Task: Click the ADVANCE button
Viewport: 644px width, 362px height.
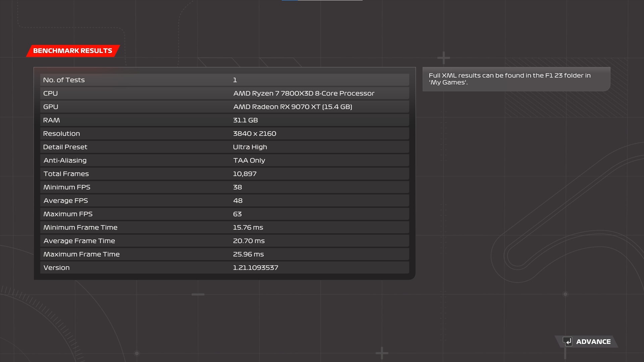Action: pyautogui.click(x=587, y=342)
